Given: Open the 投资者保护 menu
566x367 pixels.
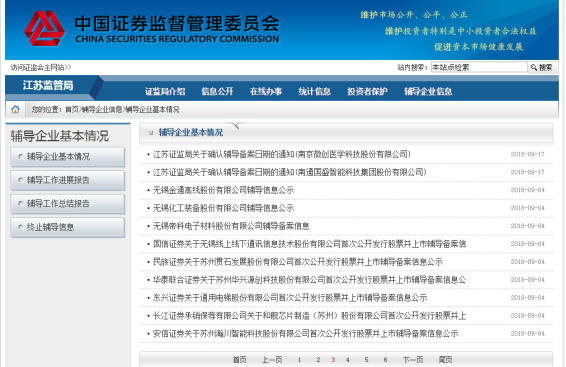Looking at the screenshot, I should click(367, 92).
